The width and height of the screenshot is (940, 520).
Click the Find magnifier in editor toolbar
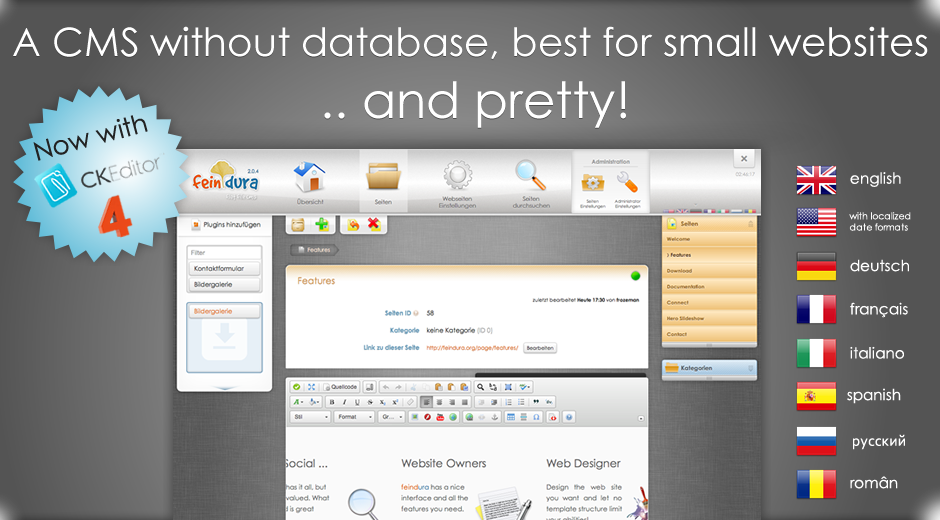[480, 387]
